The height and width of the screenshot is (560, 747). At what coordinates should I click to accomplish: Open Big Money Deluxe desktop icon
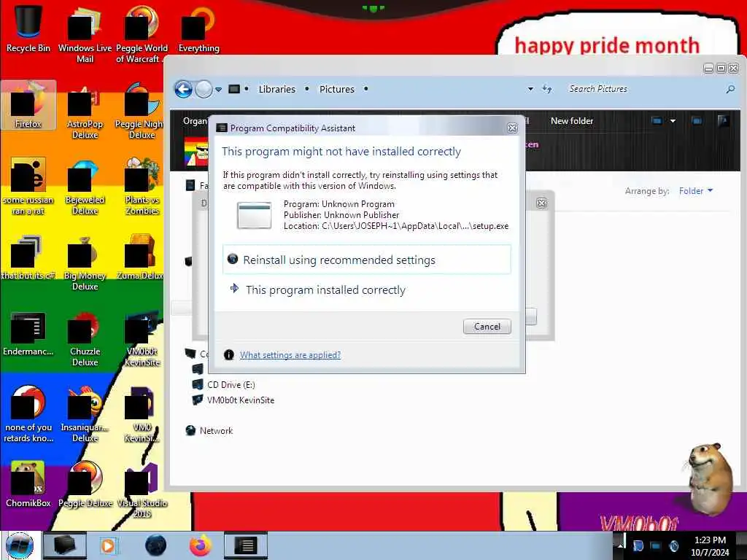(x=85, y=262)
